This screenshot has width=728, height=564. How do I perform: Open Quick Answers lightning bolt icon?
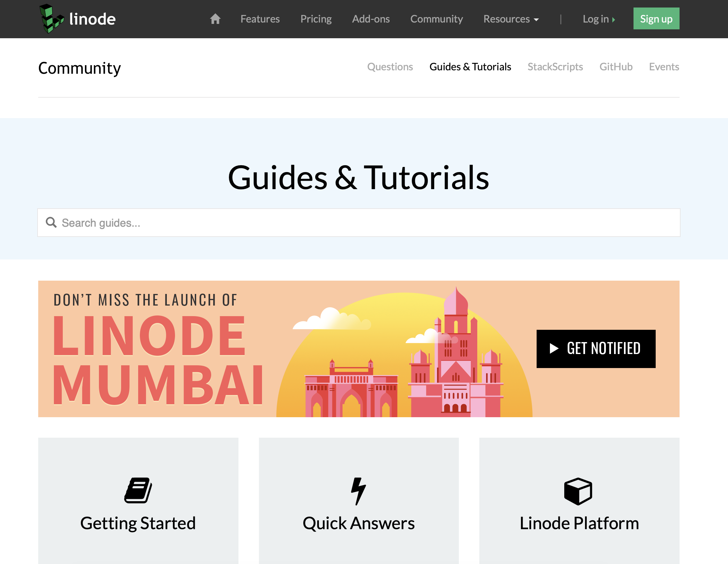coord(359,491)
